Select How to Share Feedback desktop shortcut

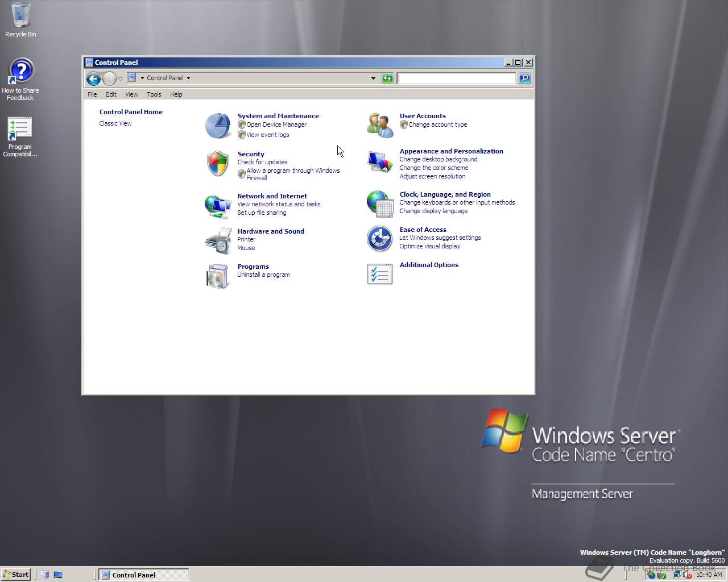click(20, 80)
